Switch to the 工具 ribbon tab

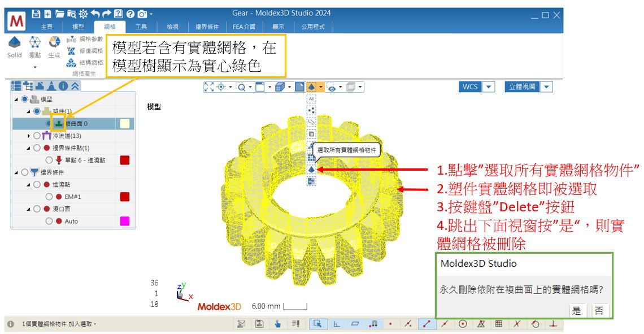[141, 27]
